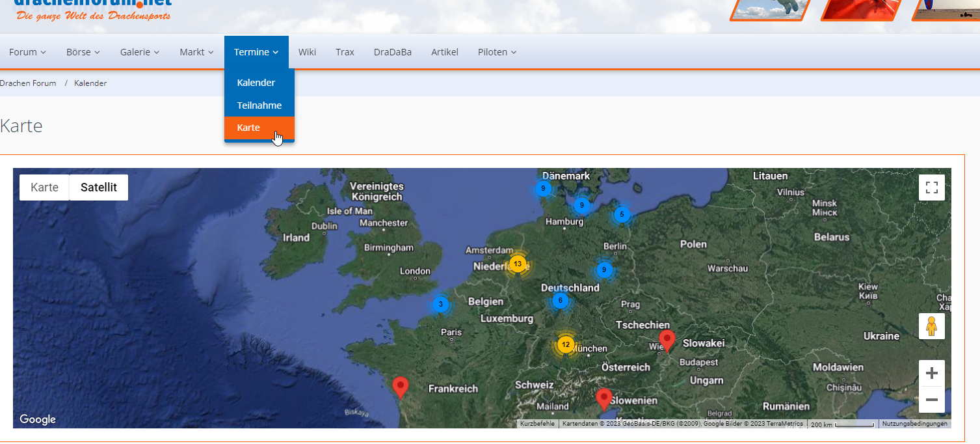
Task: Click the red marker near Slowenien
Action: coord(604,398)
